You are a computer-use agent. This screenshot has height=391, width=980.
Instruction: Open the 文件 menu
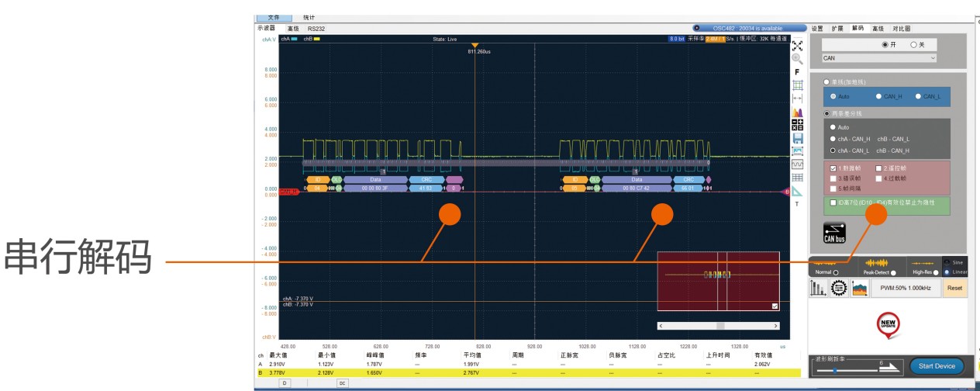click(274, 17)
